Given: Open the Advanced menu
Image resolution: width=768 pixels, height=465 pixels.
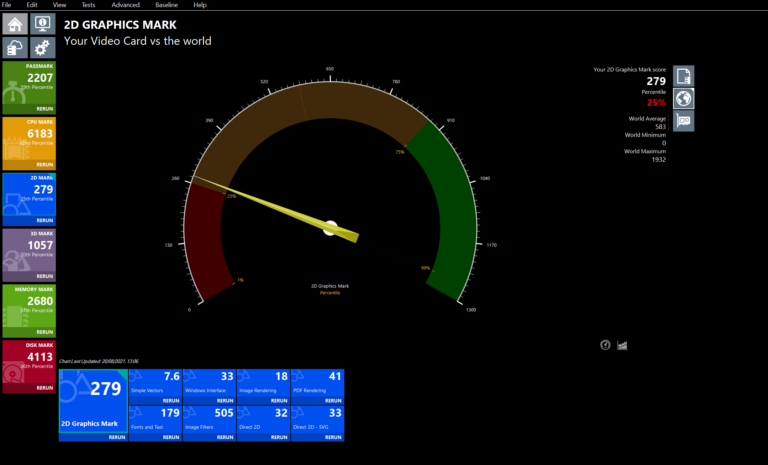Looking at the screenshot, I should click(125, 5).
